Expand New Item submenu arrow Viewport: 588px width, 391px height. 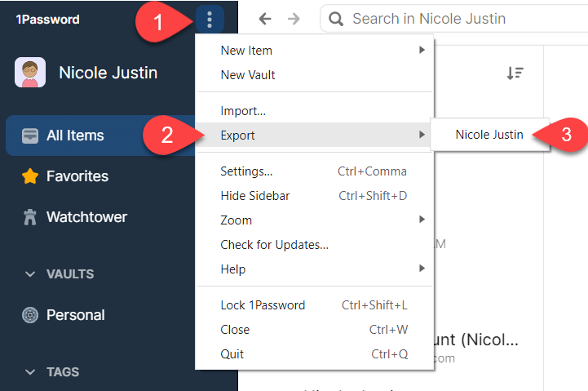coord(422,50)
